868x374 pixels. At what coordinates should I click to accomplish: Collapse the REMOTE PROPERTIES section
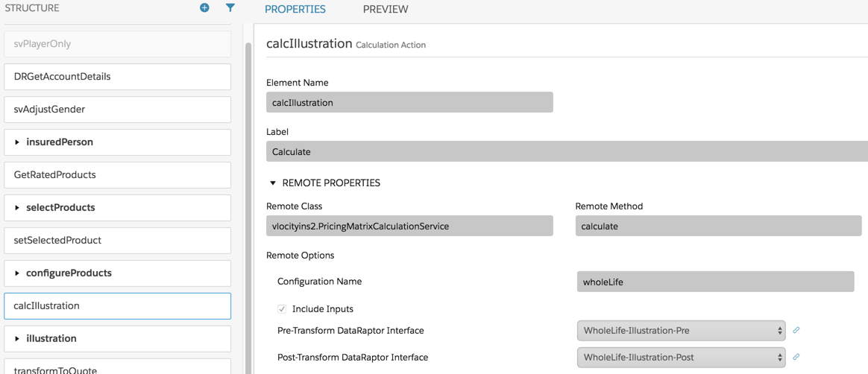tap(272, 183)
